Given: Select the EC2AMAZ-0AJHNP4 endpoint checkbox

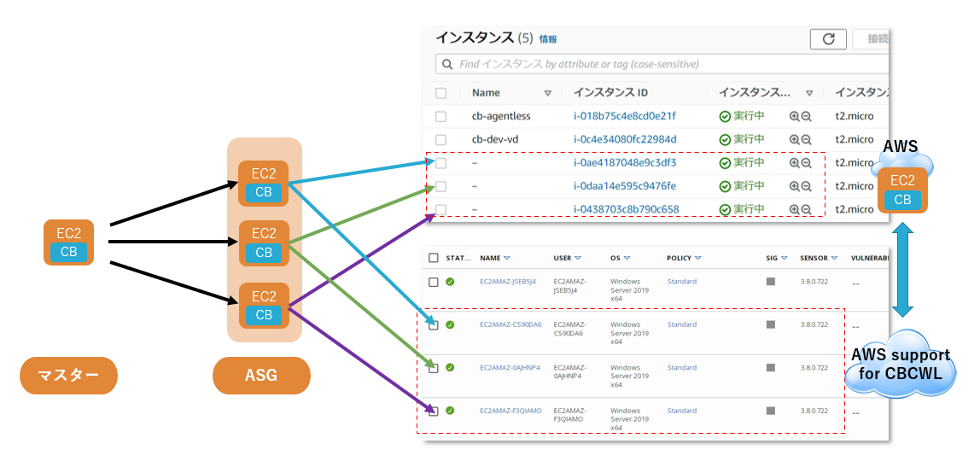Looking at the screenshot, I should click(x=434, y=369).
